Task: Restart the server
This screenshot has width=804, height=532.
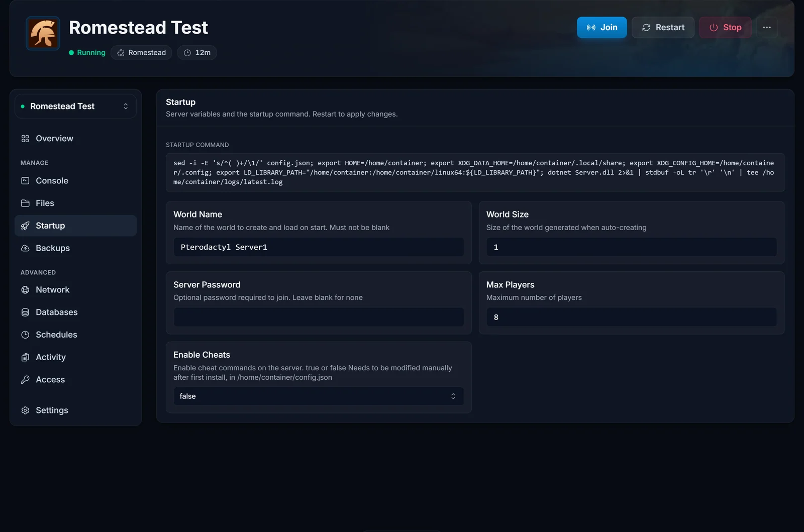Action: click(663, 28)
